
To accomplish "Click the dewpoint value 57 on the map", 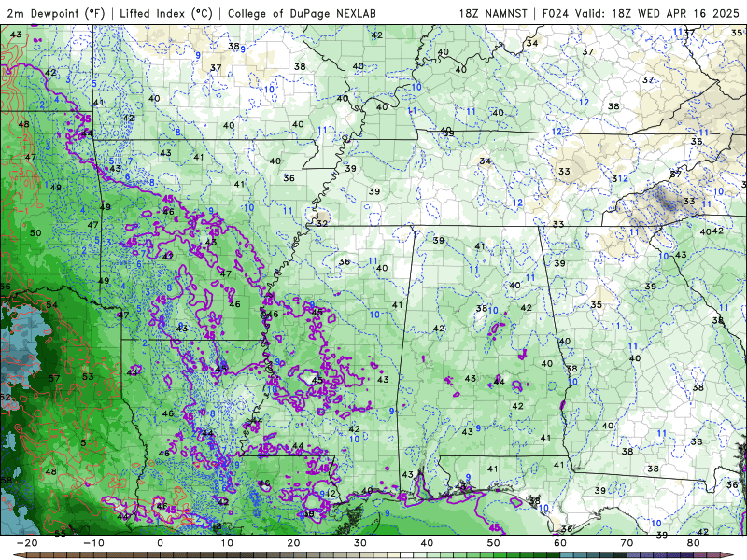I will (x=54, y=378).
